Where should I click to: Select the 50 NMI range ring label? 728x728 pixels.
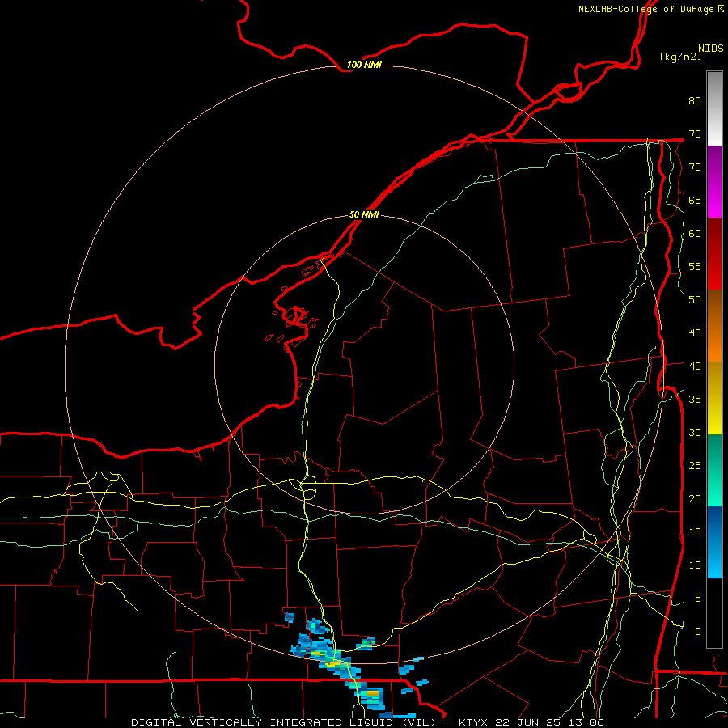point(364,214)
